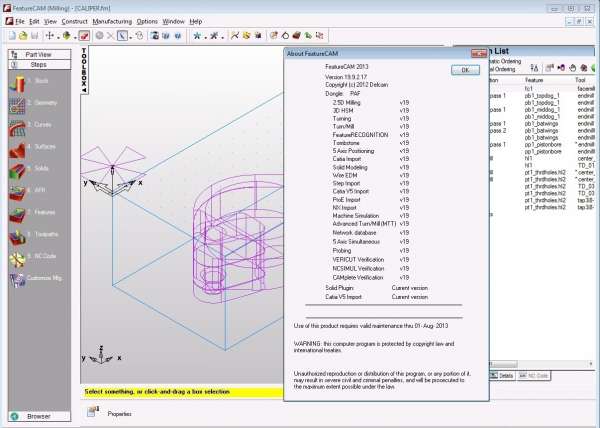This screenshot has height=428, width=600.
Task: Open the Curves step icon
Action: coord(17,128)
